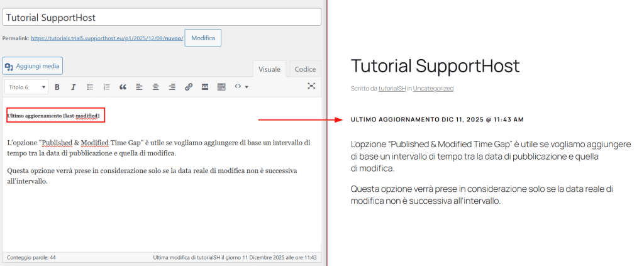
Task: Toggle italic formatting in editor toolbar
Action: point(74,87)
